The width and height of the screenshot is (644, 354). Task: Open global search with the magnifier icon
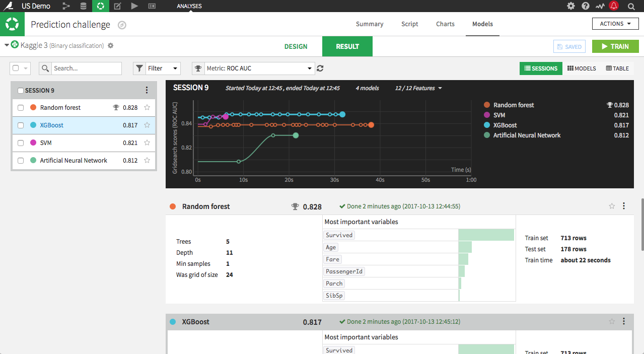point(631,6)
